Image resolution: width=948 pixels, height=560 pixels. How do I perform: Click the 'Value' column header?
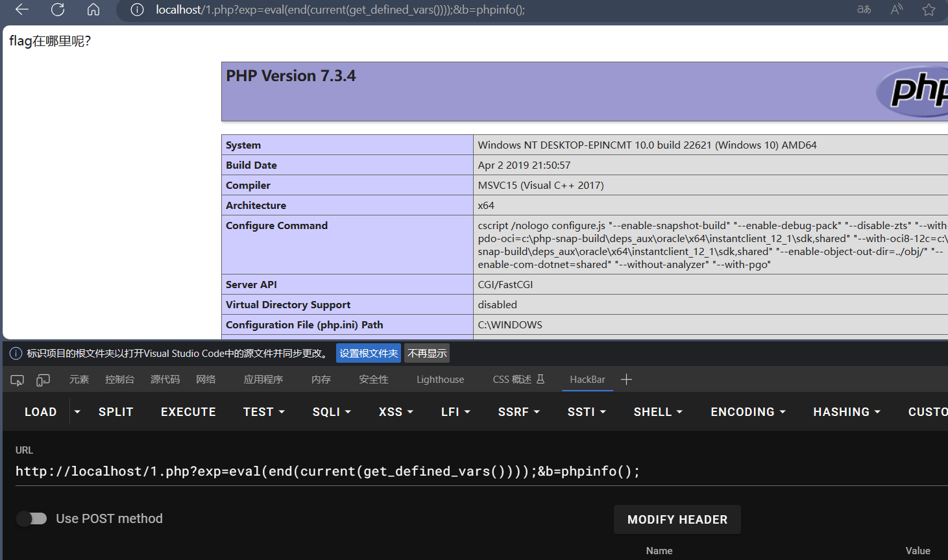click(918, 550)
